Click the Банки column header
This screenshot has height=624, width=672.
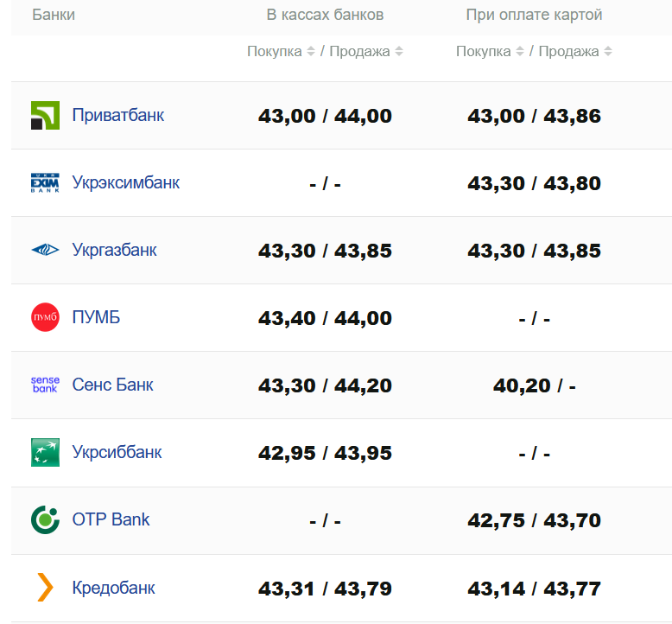pyautogui.click(x=54, y=15)
